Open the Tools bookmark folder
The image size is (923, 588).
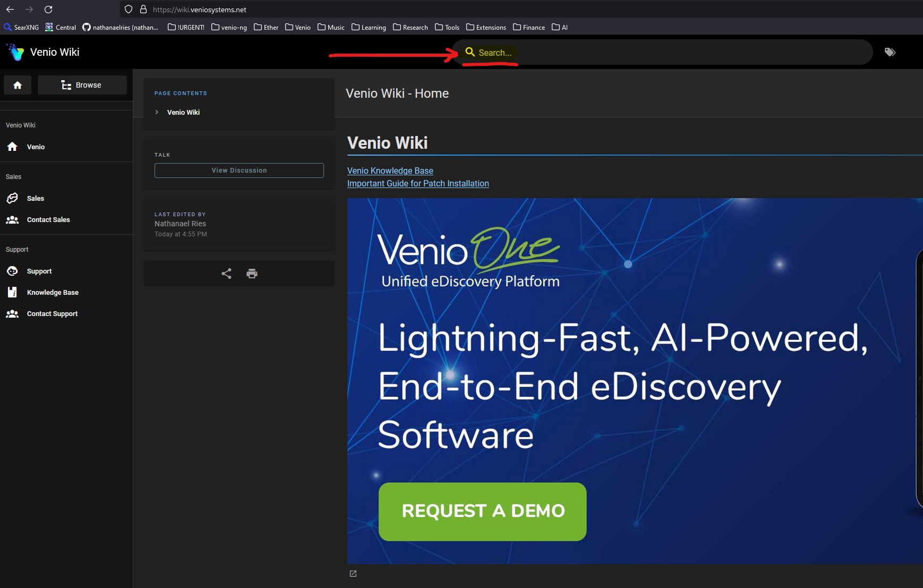(x=447, y=27)
